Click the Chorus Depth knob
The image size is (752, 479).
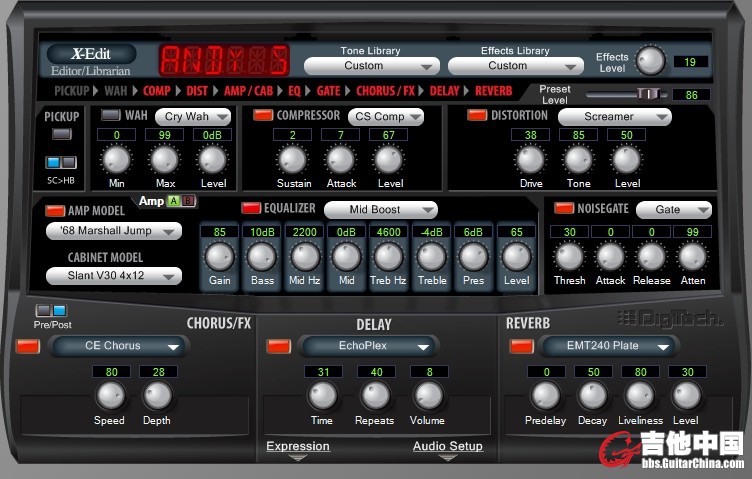(158, 396)
